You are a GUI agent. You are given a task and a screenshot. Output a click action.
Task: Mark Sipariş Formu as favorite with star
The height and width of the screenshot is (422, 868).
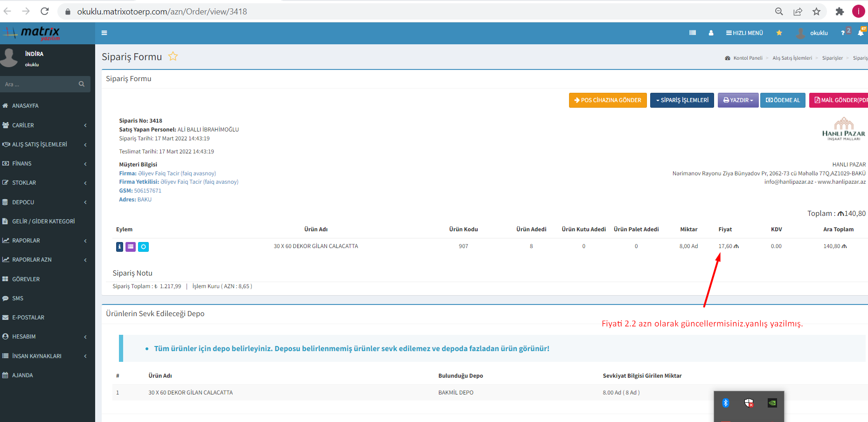tap(173, 56)
